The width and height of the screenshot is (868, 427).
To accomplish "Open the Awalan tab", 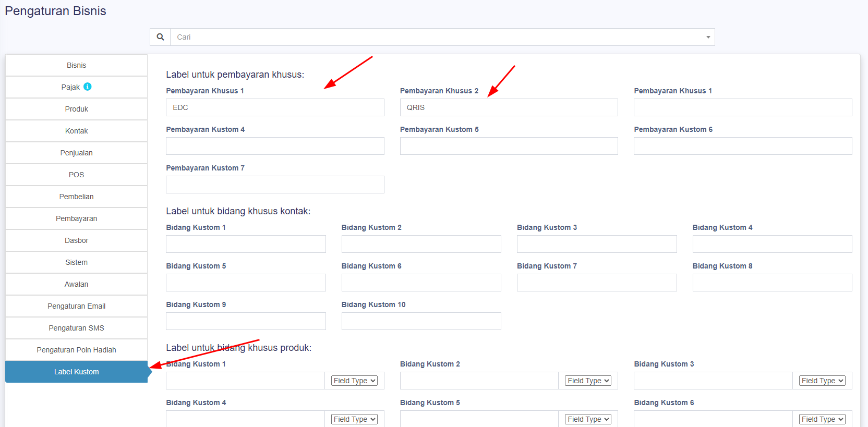I will pyautogui.click(x=76, y=284).
